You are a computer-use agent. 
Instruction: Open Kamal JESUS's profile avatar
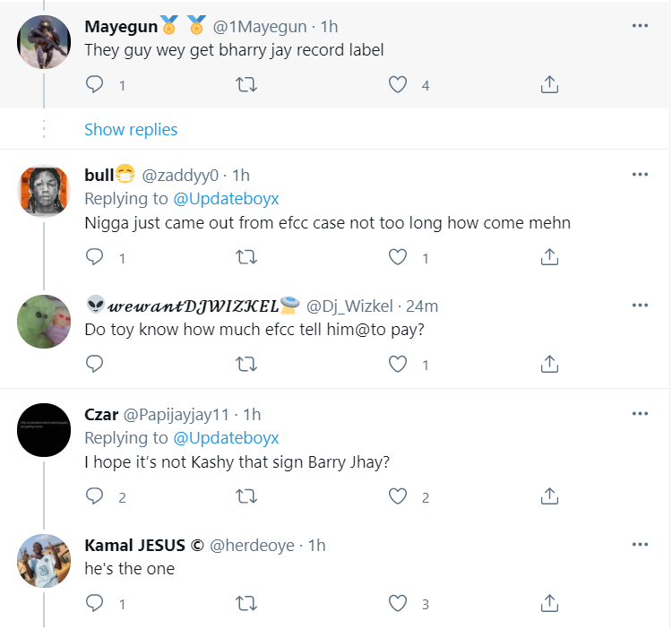tap(45, 561)
